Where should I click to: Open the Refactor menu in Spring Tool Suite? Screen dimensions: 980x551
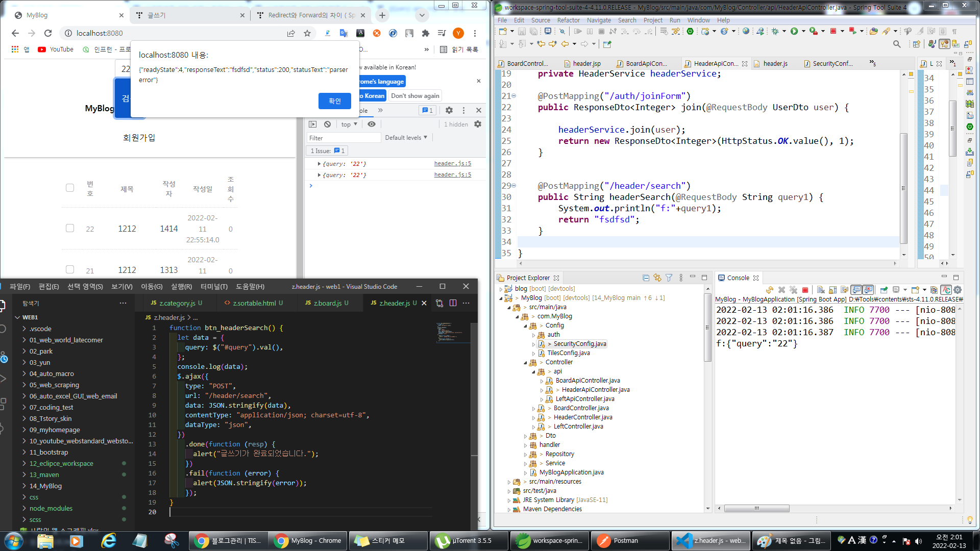pos(568,20)
